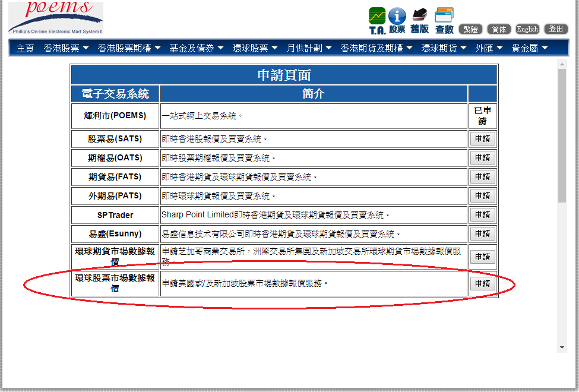Apply for 期貨易(FATS) with 申請 button
Image resolution: width=579 pixels, height=392 pixels.
[482, 177]
